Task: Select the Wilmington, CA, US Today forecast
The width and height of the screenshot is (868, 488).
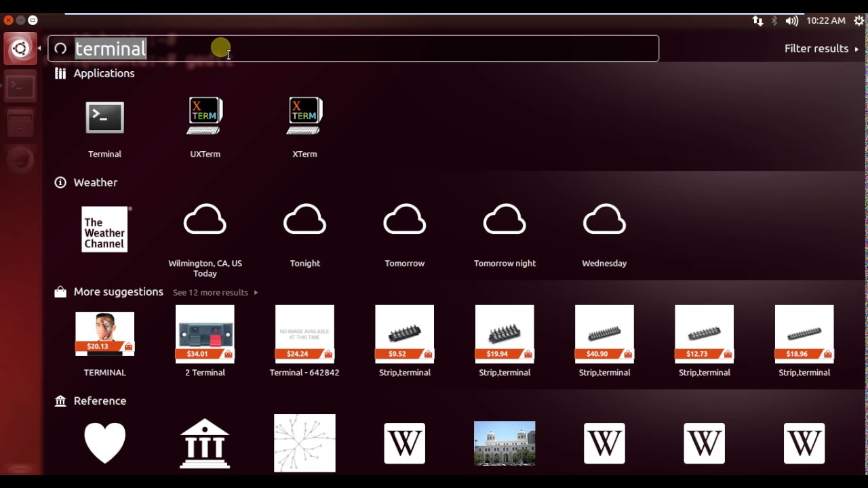Action: 205,220
